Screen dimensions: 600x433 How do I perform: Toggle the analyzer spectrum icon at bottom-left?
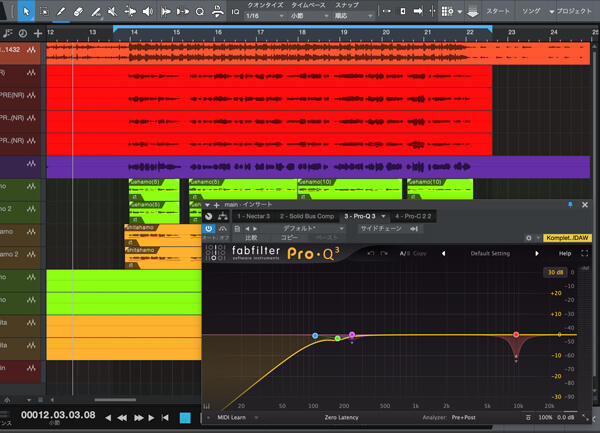click(207, 406)
